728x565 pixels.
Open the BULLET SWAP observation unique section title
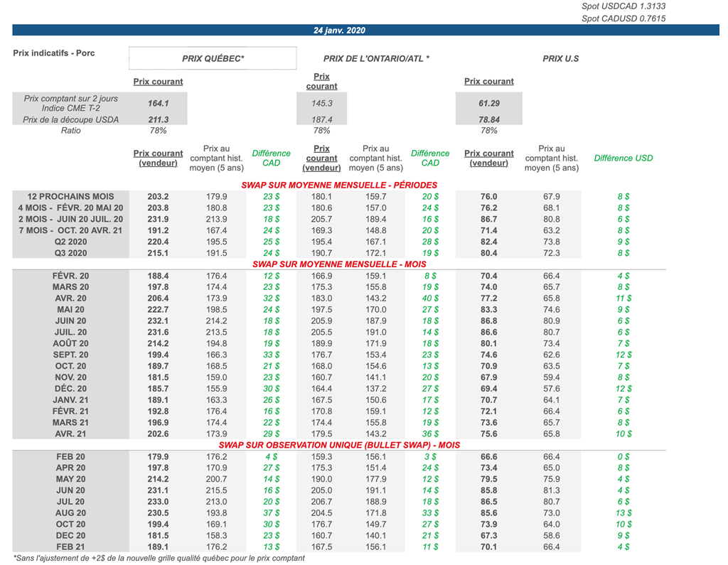pos(339,445)
